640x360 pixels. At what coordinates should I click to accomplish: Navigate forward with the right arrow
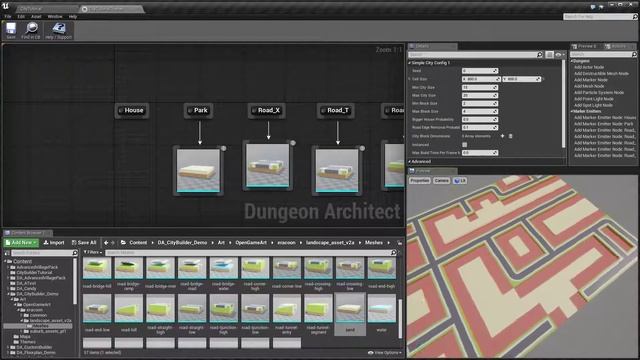click(113, 242)
